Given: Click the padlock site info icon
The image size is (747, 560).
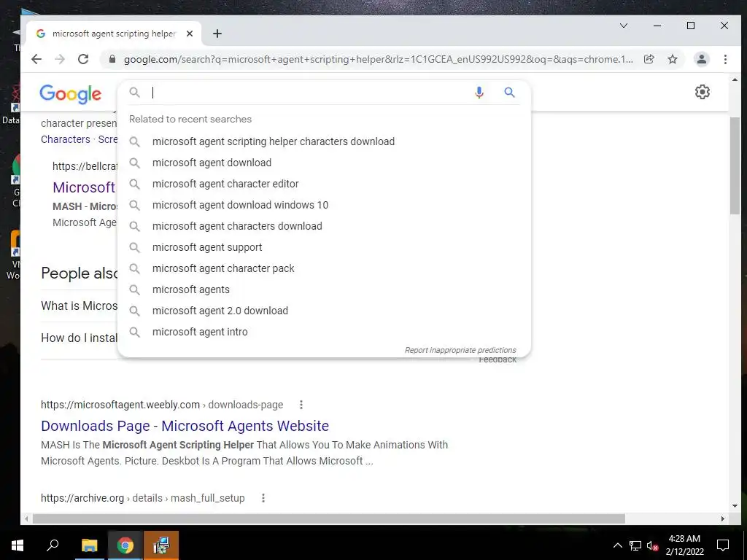Looking at the screenshot, I should (x=112, y=59).
